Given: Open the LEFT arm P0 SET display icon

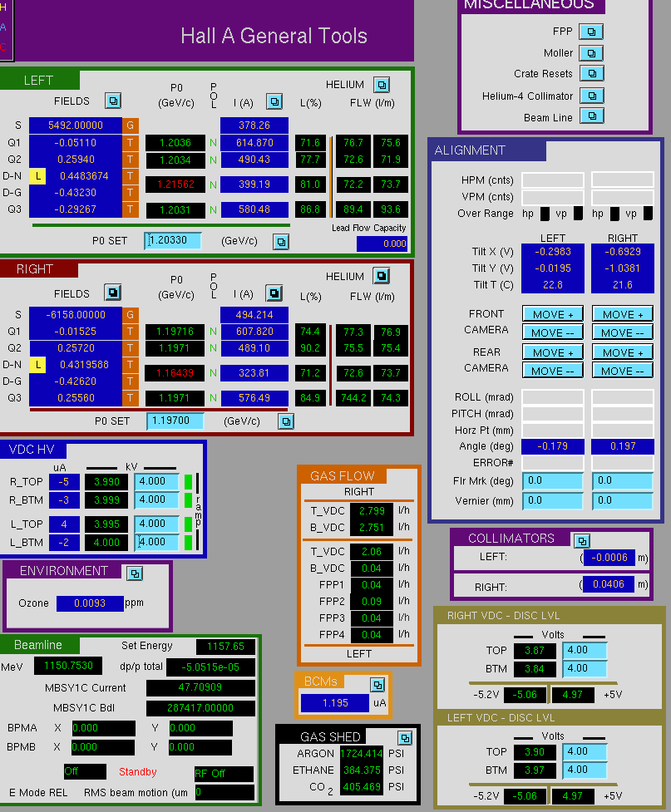Looking at the screenshot, I should click(281, 242).
